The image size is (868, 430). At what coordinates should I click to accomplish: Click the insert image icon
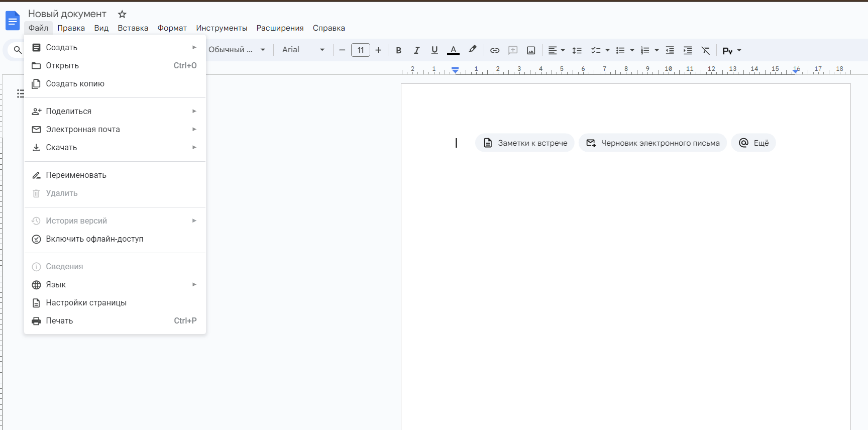(x=531, y=50)
